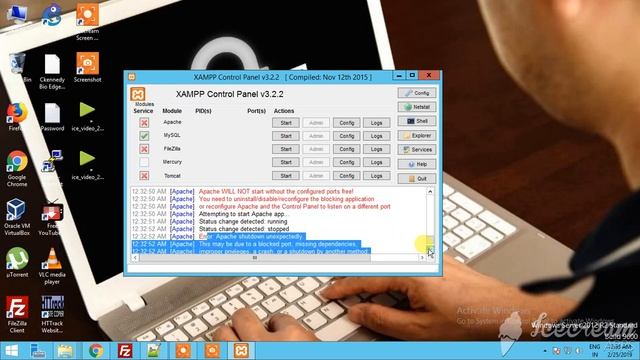Open Explorer from the side panel
The height and width of the screenshot is (360, 640).
[417, 136]
